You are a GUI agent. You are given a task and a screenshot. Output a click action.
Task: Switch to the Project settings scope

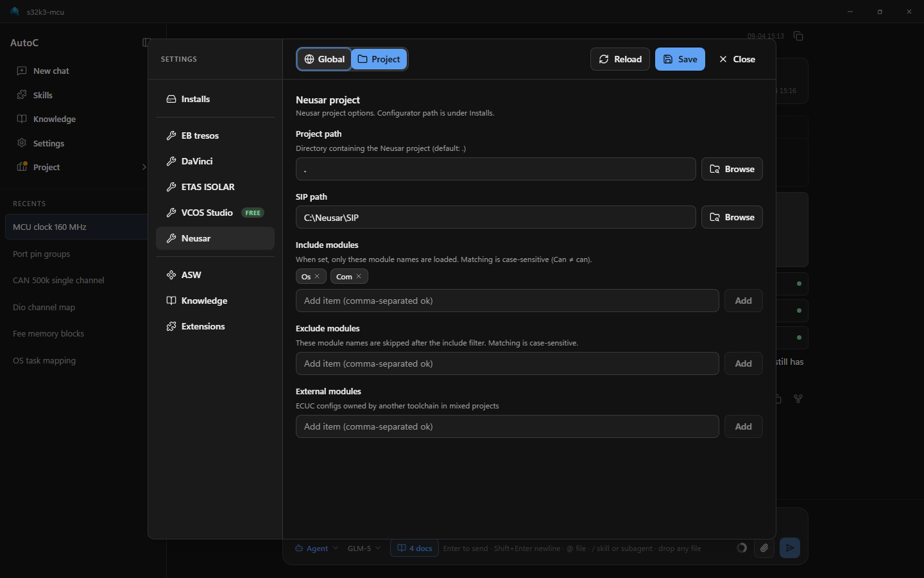pyautogui.click(x=379, y=59)
